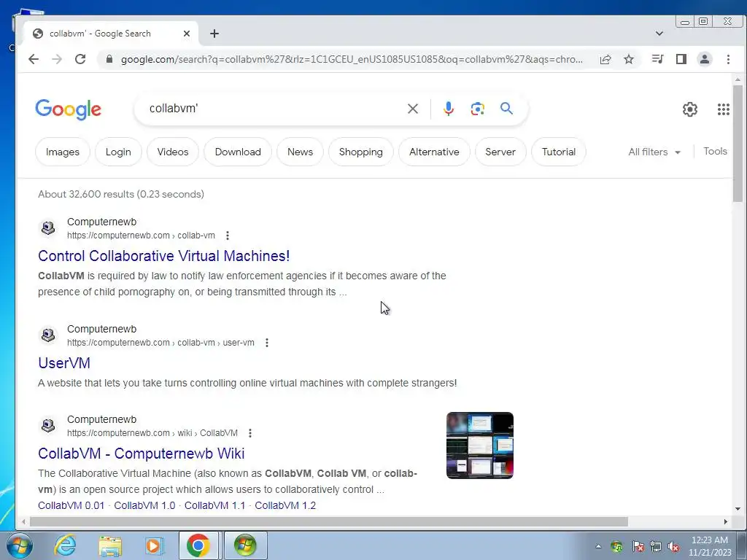Open the Action Center flag icon
The width and height of the screenshot is (747, 560).
pyautogui.click(x=638, y=547)
